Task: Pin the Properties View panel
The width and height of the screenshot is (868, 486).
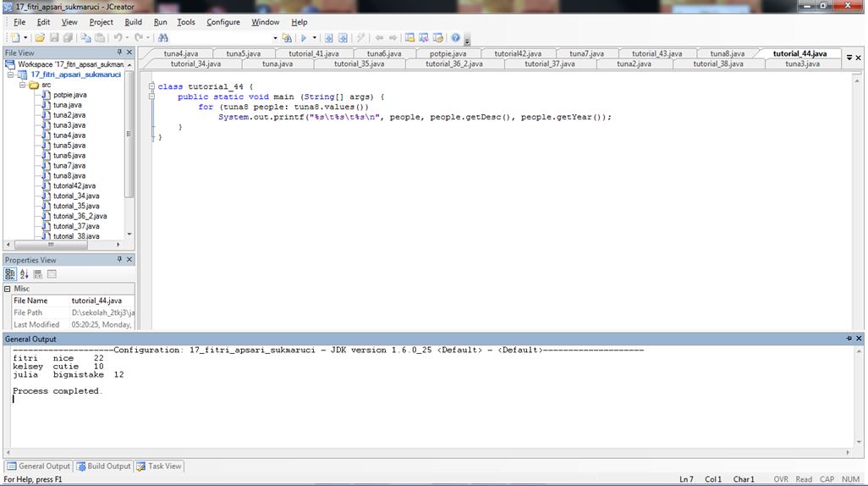Action: 119,259
